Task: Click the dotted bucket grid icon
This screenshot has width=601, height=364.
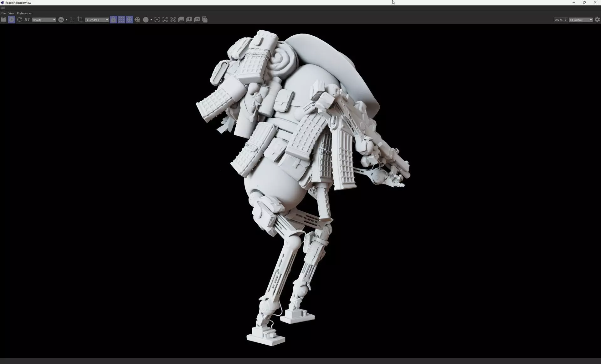Action: (x=72, y=20)
